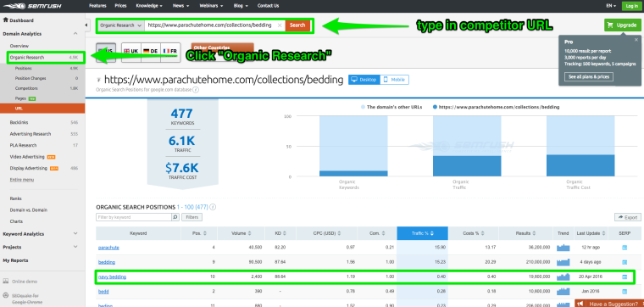View SERP snapshot for parachute row
Viewport: 644px width, 307px height.
(x=625, y=248)
